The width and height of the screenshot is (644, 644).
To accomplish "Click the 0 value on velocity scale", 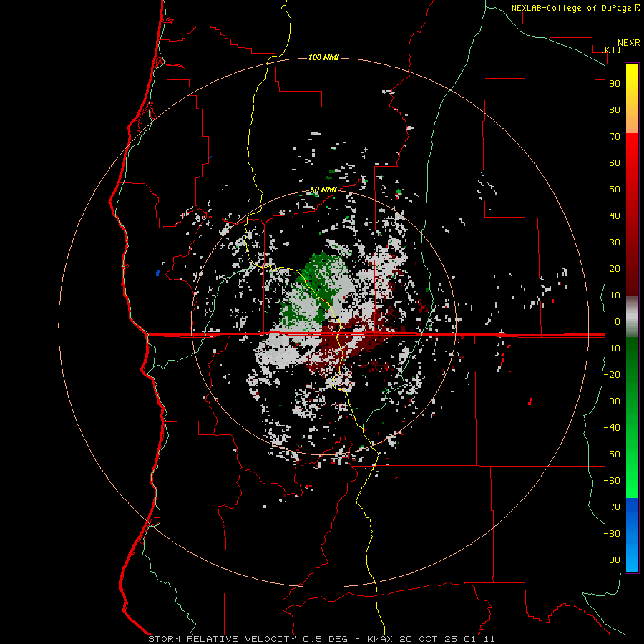I will point(618,321).
